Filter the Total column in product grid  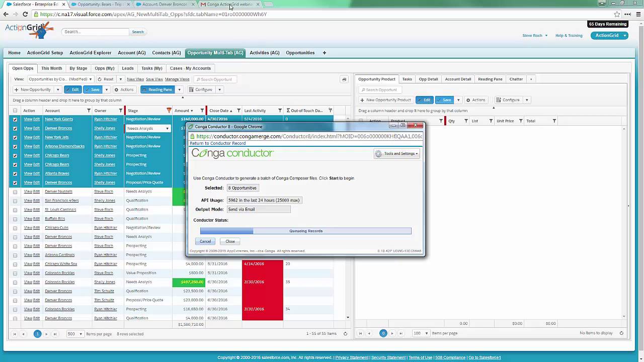point(554,121)
